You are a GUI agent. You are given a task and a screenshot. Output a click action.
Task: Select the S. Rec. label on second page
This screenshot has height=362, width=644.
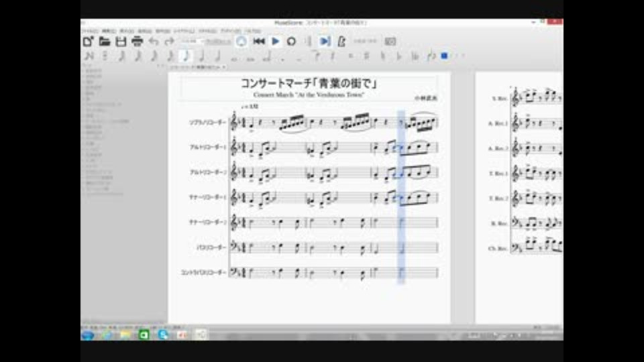(499, 99)
